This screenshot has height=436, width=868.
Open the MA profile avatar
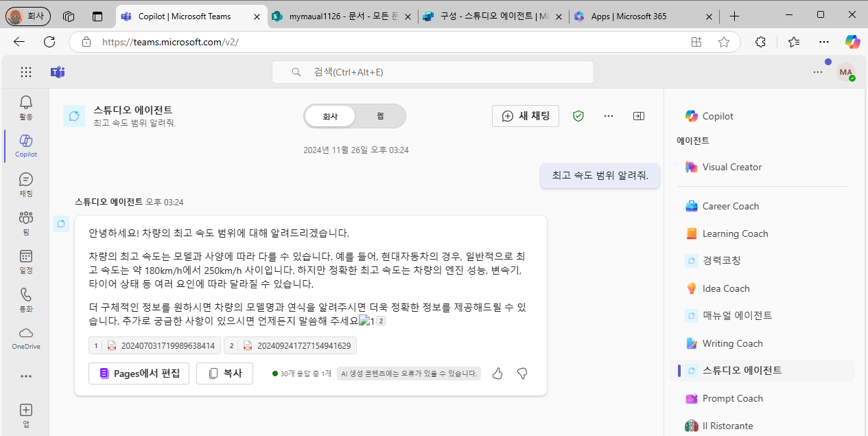click(x=846, y=72)
